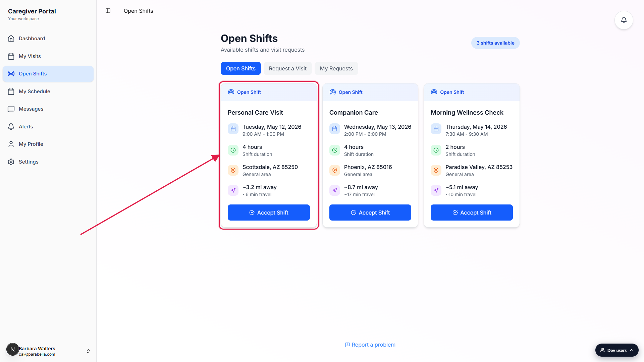Click the Settings gear icon
644x362 pixels.
click(11, 162)
